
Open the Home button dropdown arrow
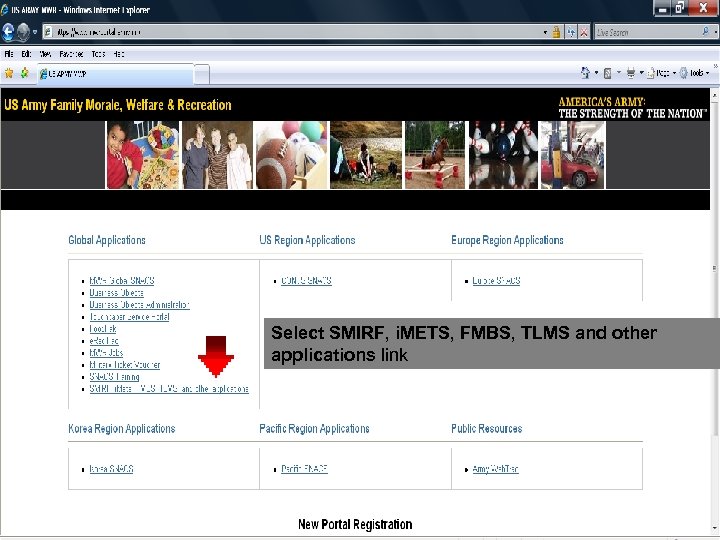coord(596,73)
